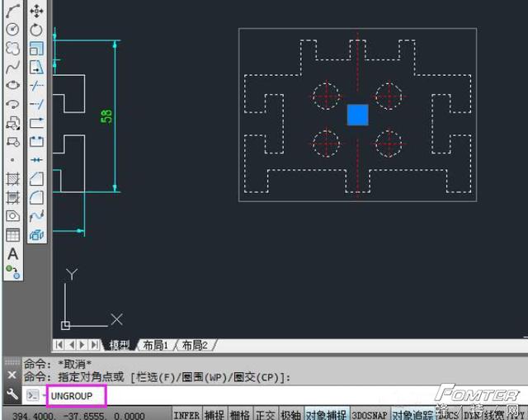Toggle 正交 ortho mode
The image size is (528, 420).
point(265,414)
